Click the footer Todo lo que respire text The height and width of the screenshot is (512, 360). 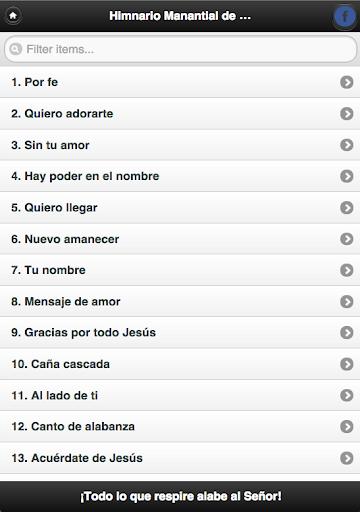(180, 496)
